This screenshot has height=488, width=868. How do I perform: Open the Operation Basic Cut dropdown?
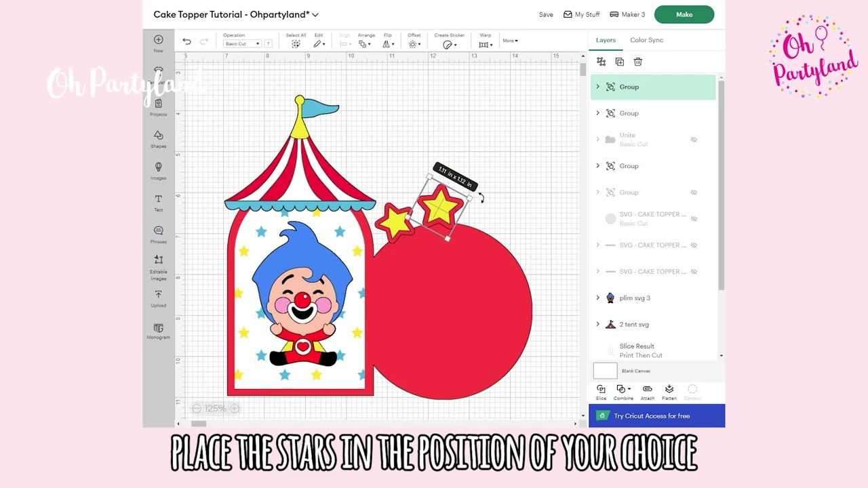coord(242,44)
